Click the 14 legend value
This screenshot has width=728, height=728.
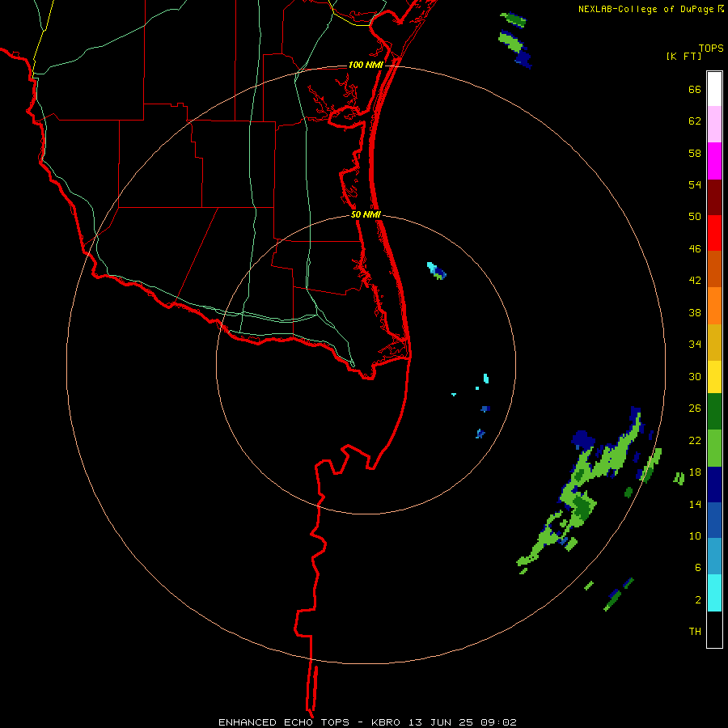pyautogui.click(x=695, y=504)
